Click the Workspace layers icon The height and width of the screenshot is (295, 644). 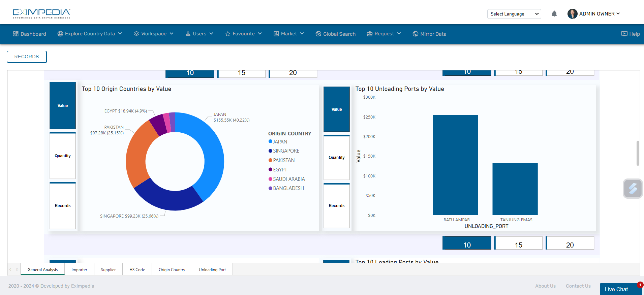pos(136,34)
